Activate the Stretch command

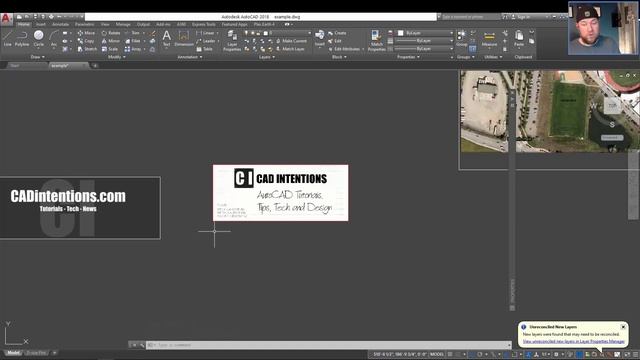click(87, 49)
